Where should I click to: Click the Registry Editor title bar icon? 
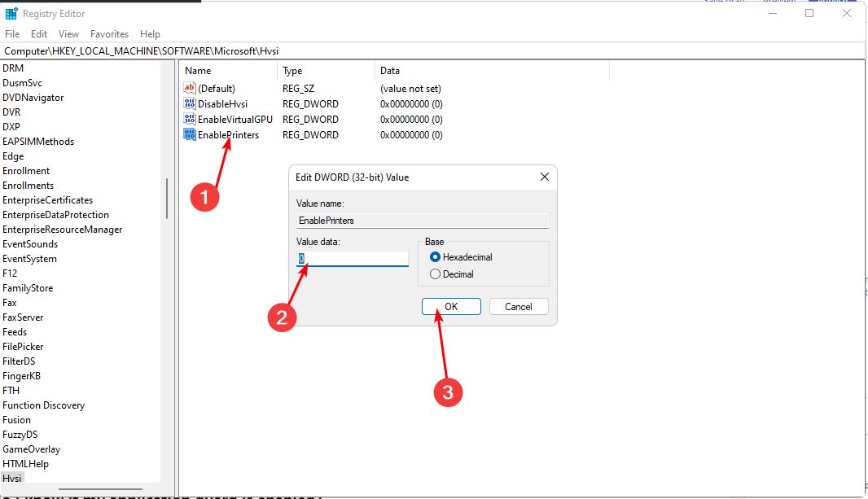pos(12,14)
